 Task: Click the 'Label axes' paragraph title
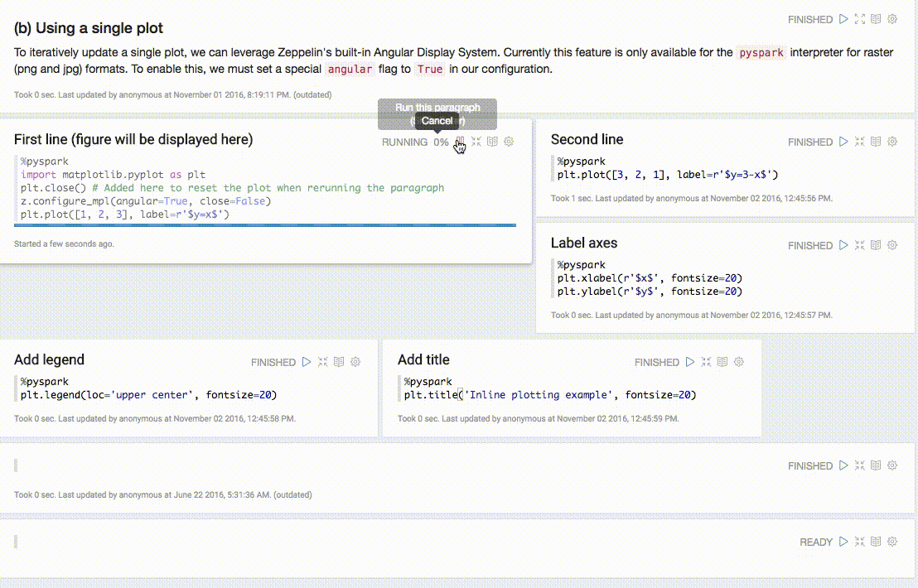(x=583, y=243)
